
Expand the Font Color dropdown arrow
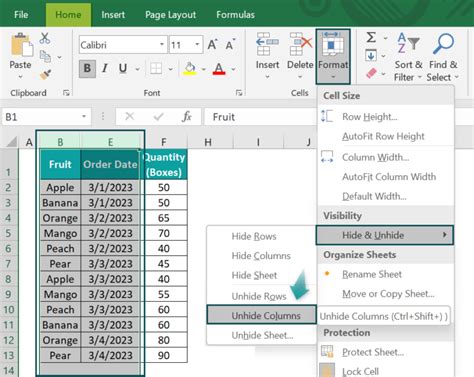pos(233,69)
